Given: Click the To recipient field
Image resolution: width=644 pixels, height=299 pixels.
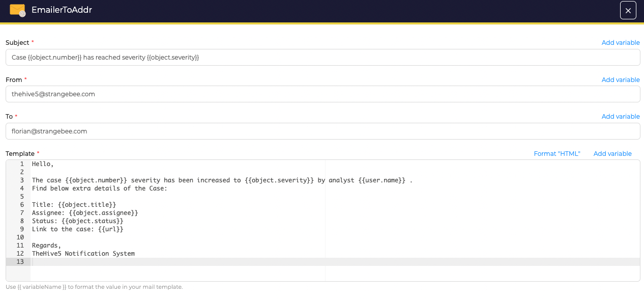Looking at the screenshot, I should tap(323, 131).
